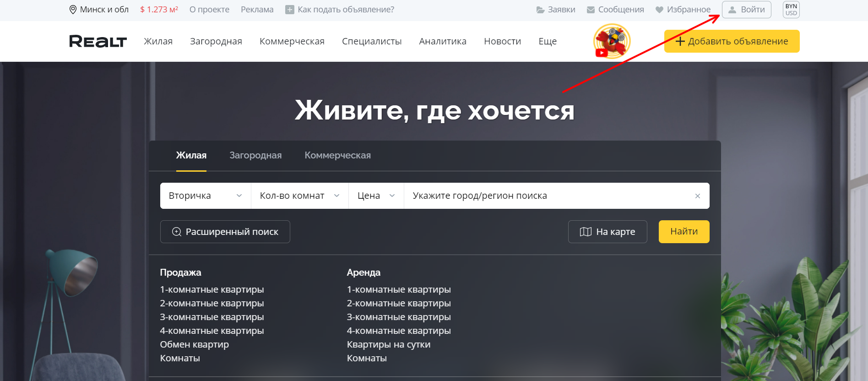
Task: Open Продажа 3-комнатные квартиры
Action: (x=212, y=317)
